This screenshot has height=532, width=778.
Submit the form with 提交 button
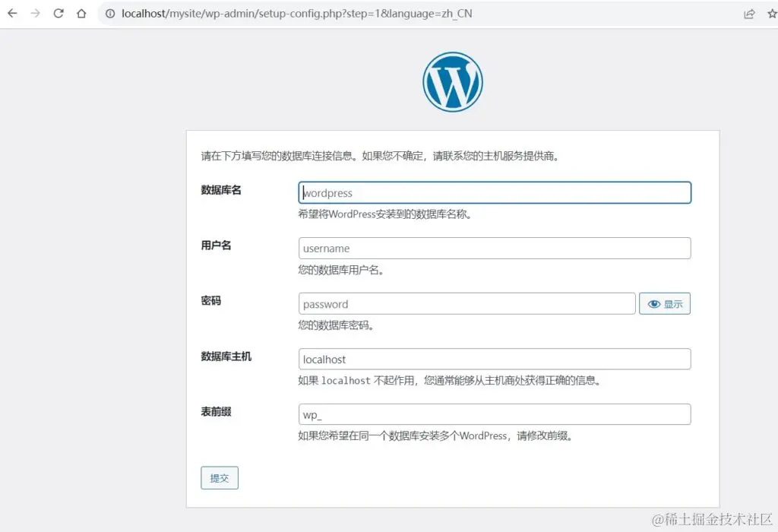pos(220,478)
